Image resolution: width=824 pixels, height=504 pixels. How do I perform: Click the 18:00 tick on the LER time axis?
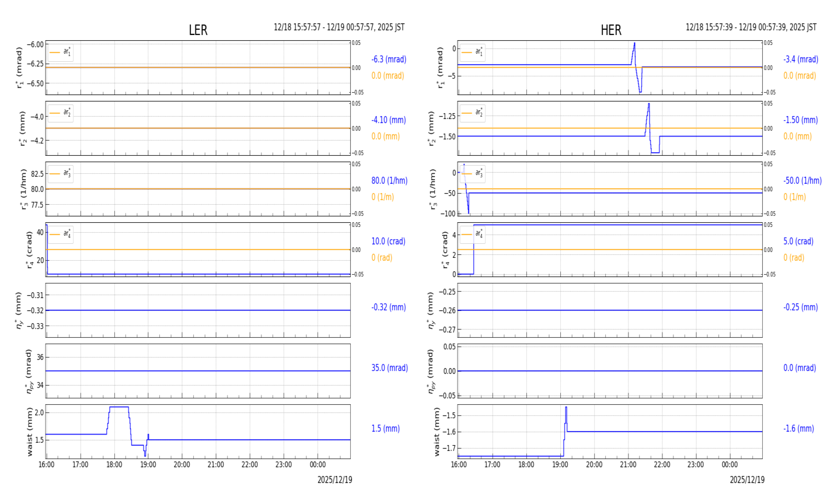(x=114, y=465)
